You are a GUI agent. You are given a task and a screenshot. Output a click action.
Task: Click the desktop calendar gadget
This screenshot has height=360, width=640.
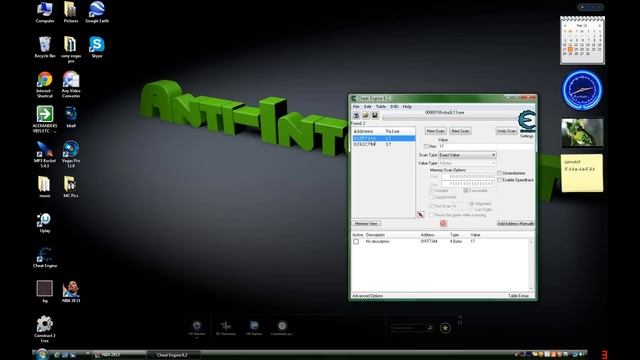582,40
